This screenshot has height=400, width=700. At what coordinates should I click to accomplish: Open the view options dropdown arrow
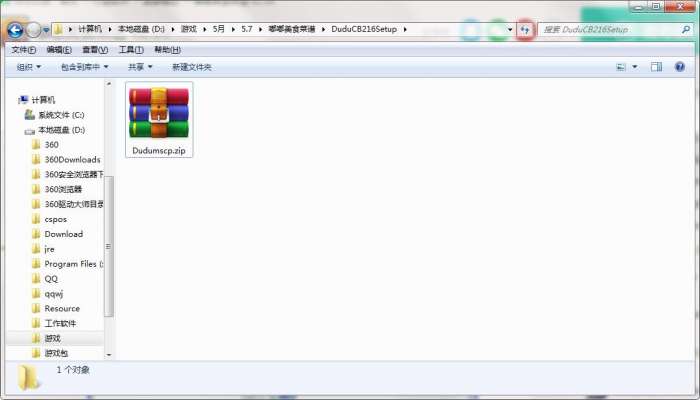(635, 67)
